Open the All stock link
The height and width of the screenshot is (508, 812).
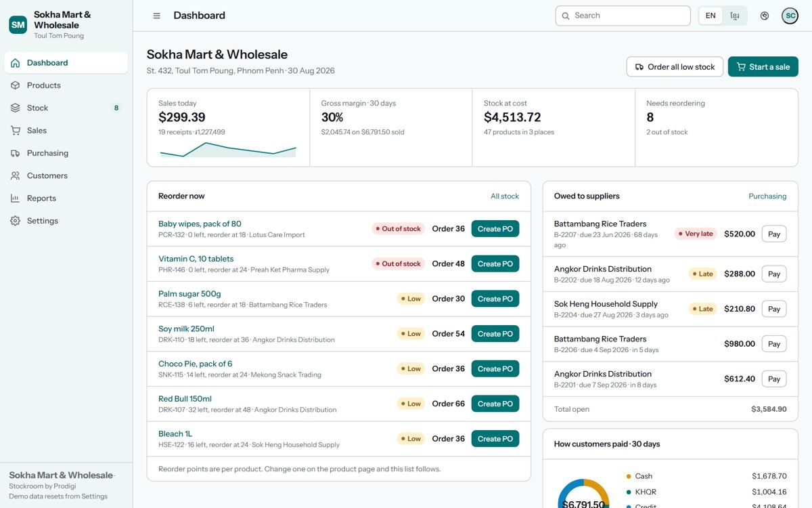pos(505,196)
